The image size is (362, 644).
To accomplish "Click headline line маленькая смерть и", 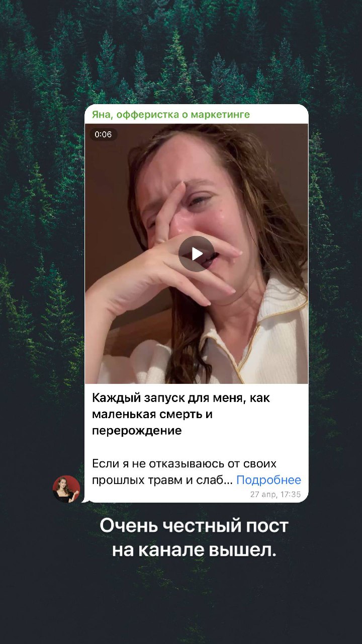I will tap(152, 415).
